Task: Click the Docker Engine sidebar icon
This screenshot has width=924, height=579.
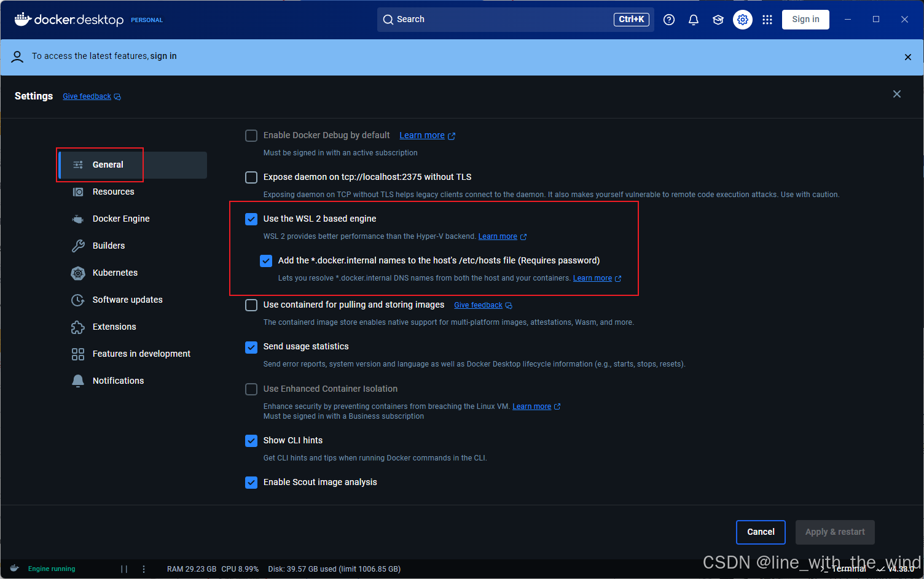Action: pos(78,219)
